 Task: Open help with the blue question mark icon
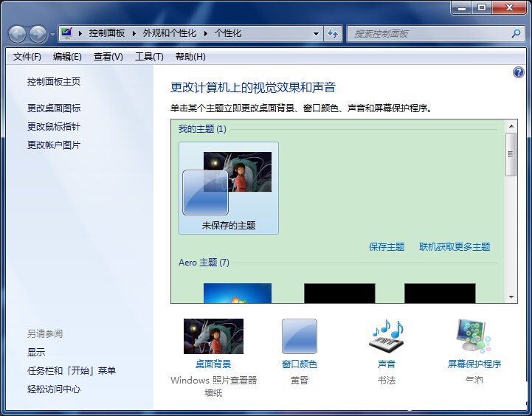pos(519,72)
